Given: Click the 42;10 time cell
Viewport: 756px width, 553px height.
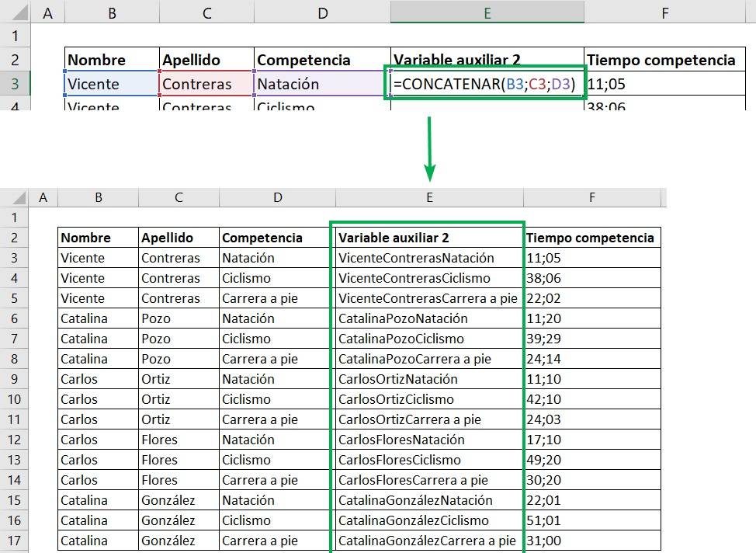Looking at the screenshot, I should [x=592, y=399].
